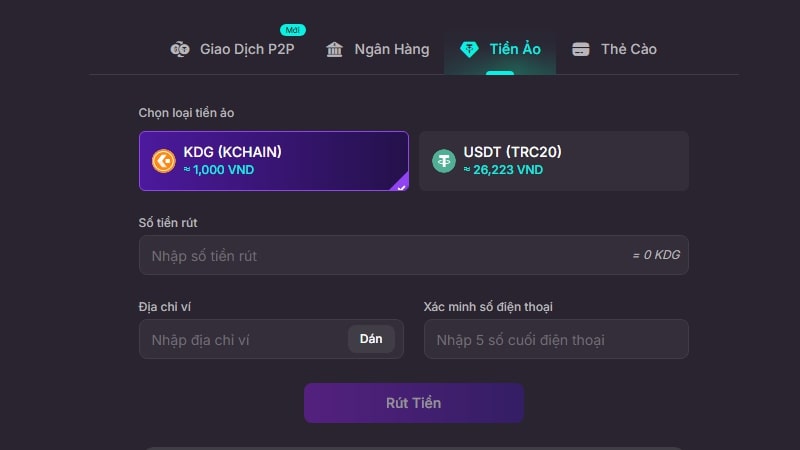The image size is (800, 450).
Task: Go to the Thẻ Cào tab
Action: [x=628, y=49]
